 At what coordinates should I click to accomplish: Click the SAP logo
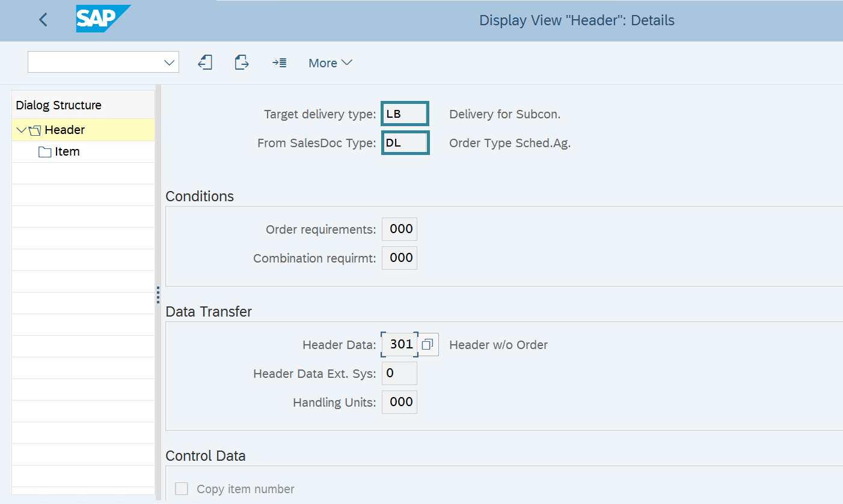point(103,19)
